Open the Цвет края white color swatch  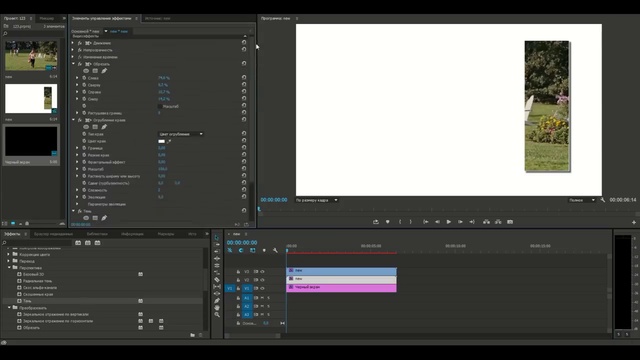tap(162, 141)
